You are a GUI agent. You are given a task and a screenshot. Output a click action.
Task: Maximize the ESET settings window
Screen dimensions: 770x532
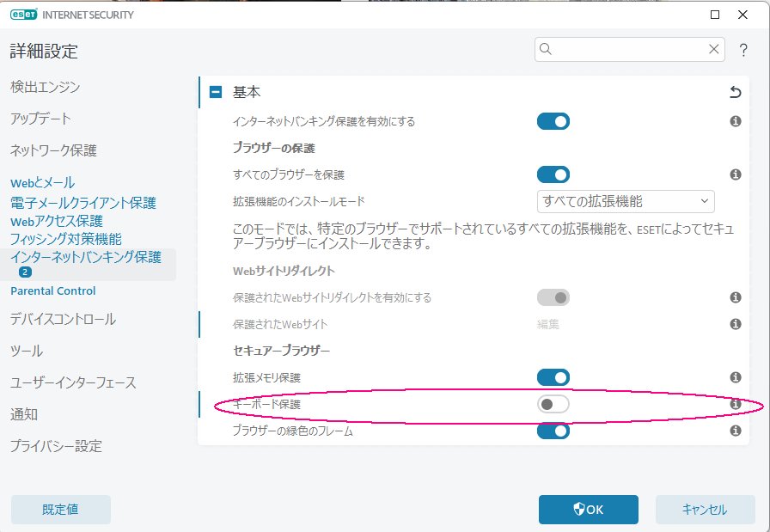coord(715,15)
